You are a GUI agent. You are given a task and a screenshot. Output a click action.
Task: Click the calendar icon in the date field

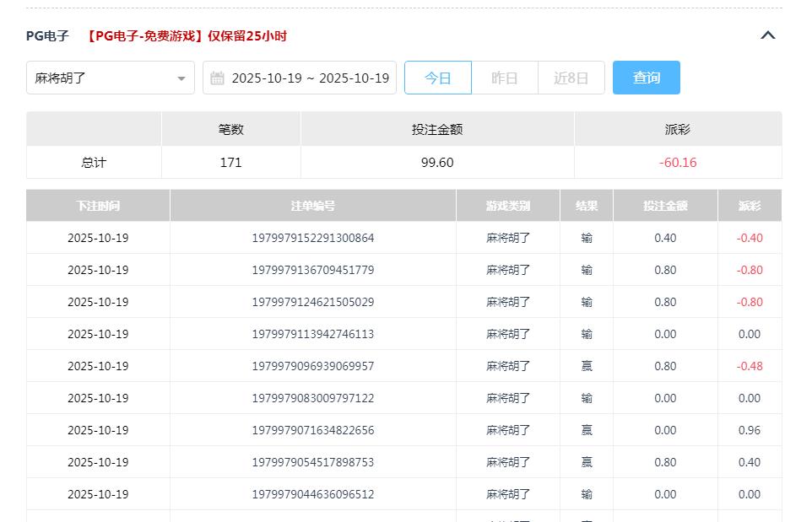(x=216, y=78)
